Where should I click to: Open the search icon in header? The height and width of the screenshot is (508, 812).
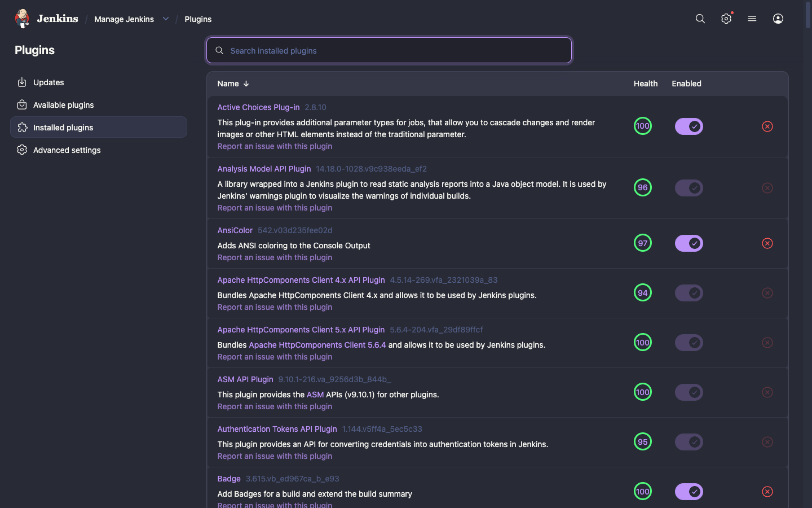[700, 19]
